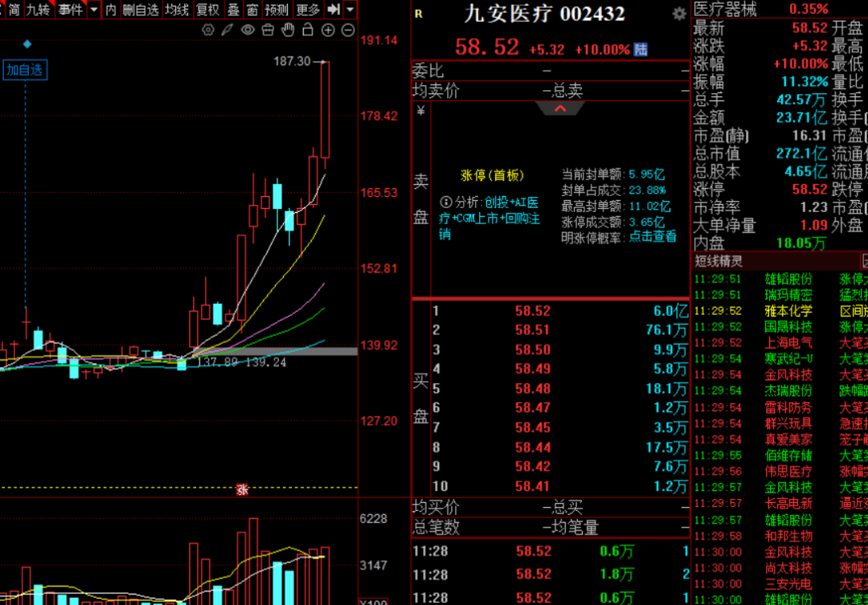Viewport: 868px width, 605px height.
Task: Open settings gear next to stock title
Action: [679, 14]
